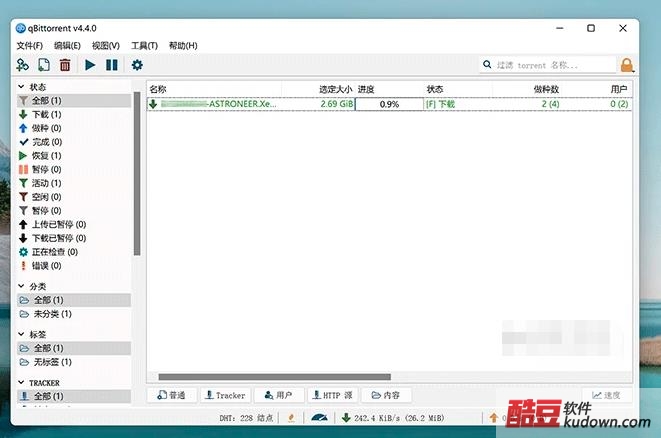Viewport: 661px width, 438px height.
Task: Open 帮助(H) menu
Action: [183, 46]
